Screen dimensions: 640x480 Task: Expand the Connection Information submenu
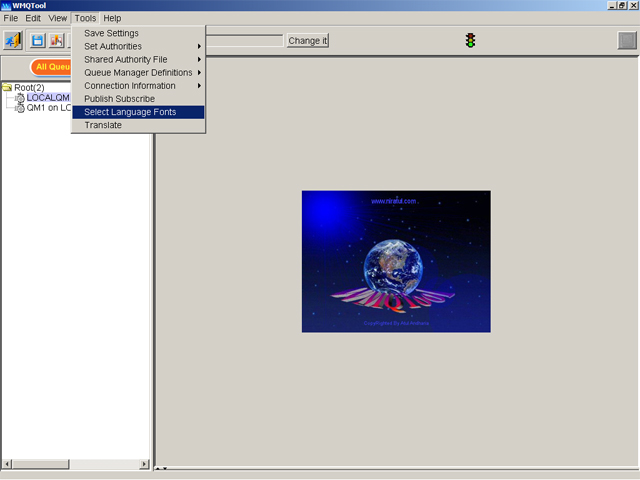pyautogui.click(x=138, y=86)
